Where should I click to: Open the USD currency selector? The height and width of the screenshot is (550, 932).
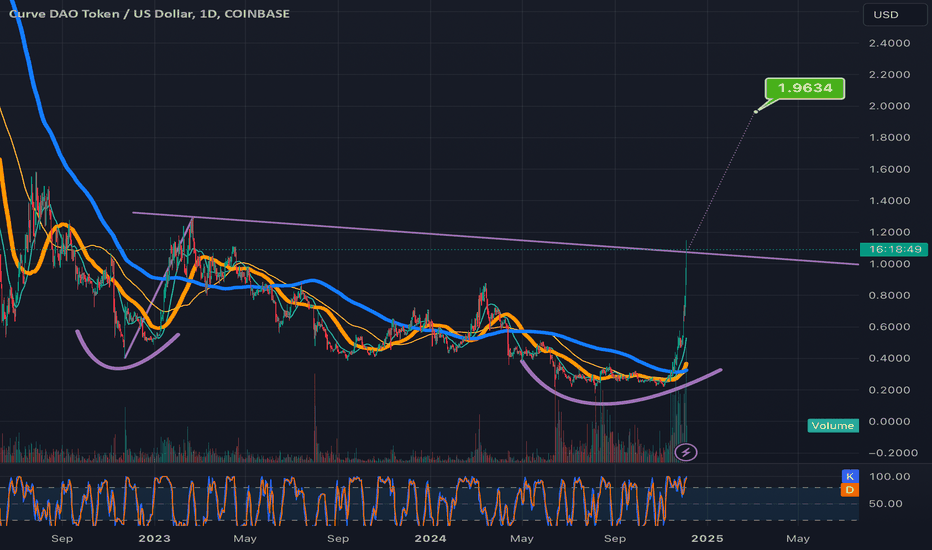coord(895,15)
